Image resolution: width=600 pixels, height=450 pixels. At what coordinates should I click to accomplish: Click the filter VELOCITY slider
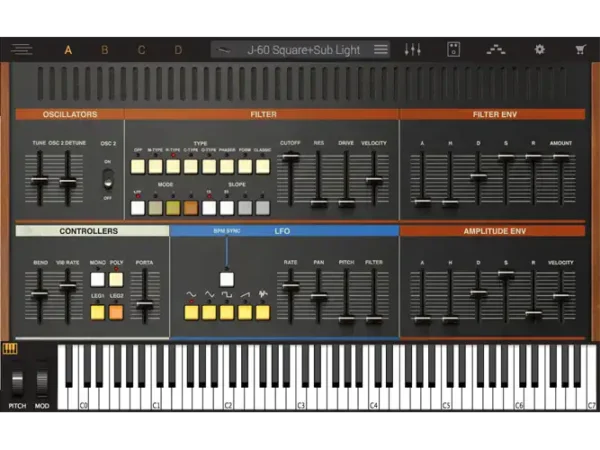click(x=374, y=180)
